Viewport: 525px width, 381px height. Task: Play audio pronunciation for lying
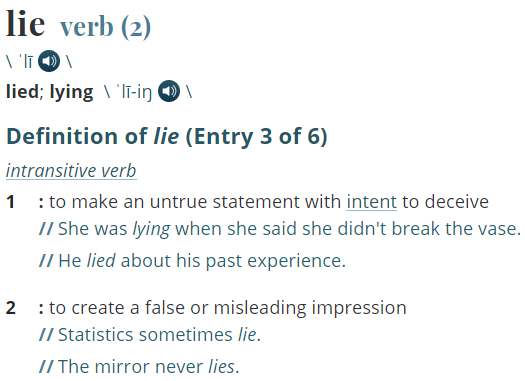click(x=169, y=91)
